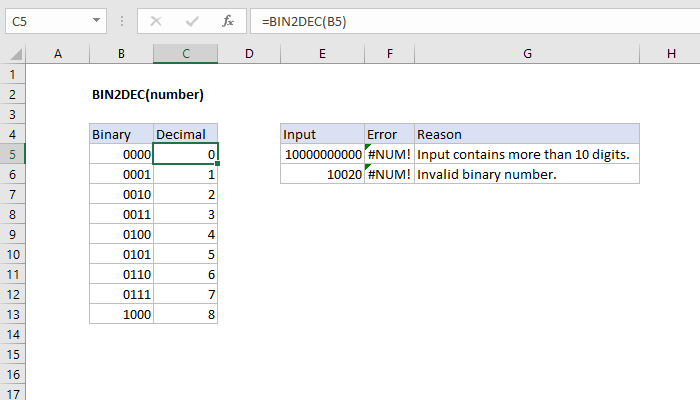Select the Decimal cell with value 7
The image size is (700, 400).
click(186, 294)
